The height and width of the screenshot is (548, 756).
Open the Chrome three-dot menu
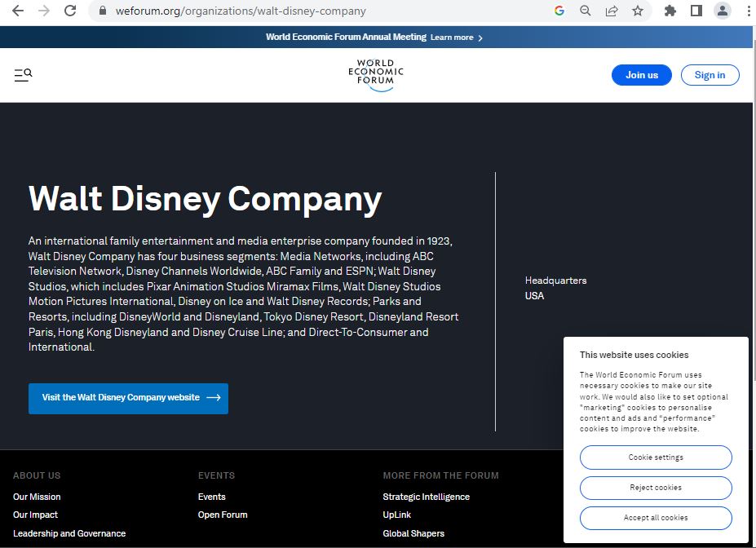click(x=749, y=11)
